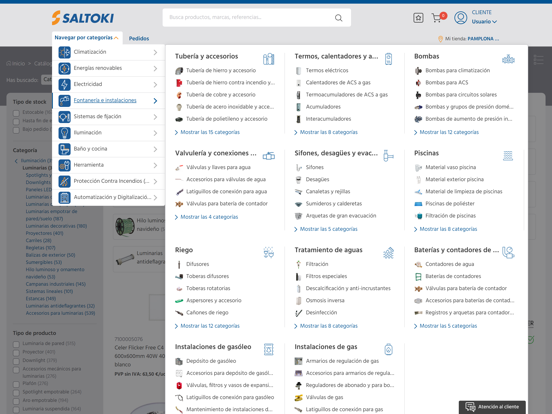Select the Herramienta menu entry
The image size is (552, 414).
pyautogui.click(x=108, y=165)
